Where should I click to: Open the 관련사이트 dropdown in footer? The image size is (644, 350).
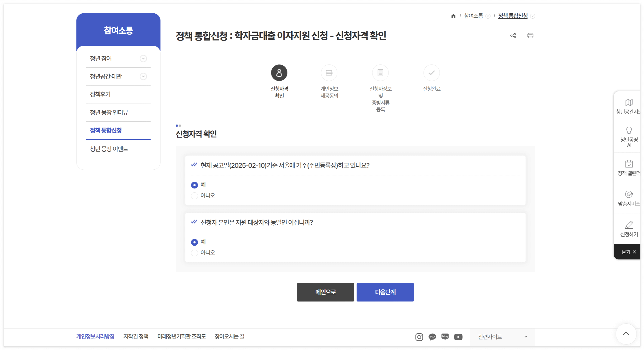coord(503,337)
